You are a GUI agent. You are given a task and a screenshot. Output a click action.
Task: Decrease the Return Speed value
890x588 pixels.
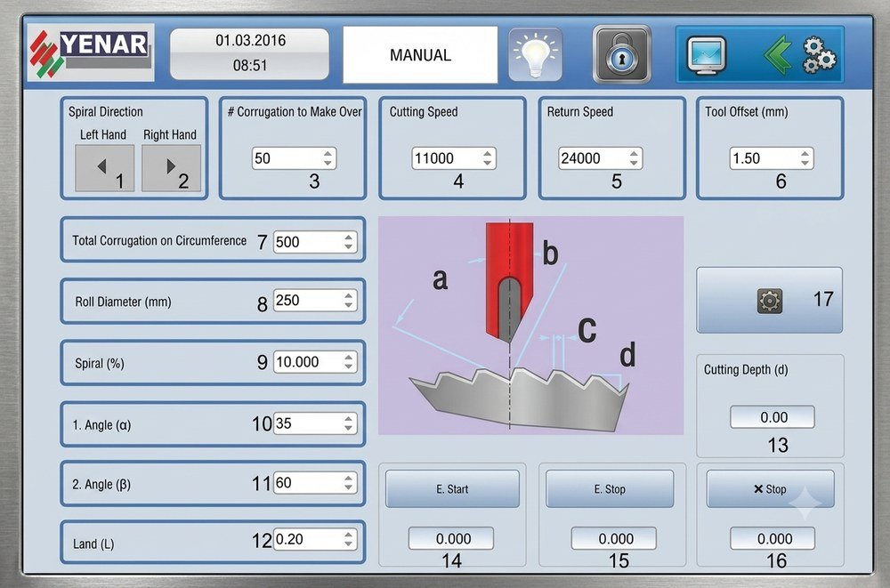click(x=635, y=163)
